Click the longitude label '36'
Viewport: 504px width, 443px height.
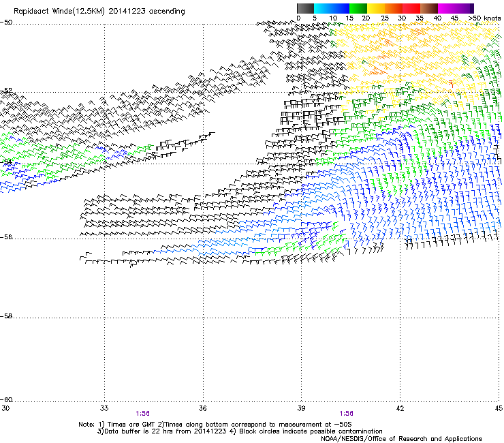coord(202,408)
